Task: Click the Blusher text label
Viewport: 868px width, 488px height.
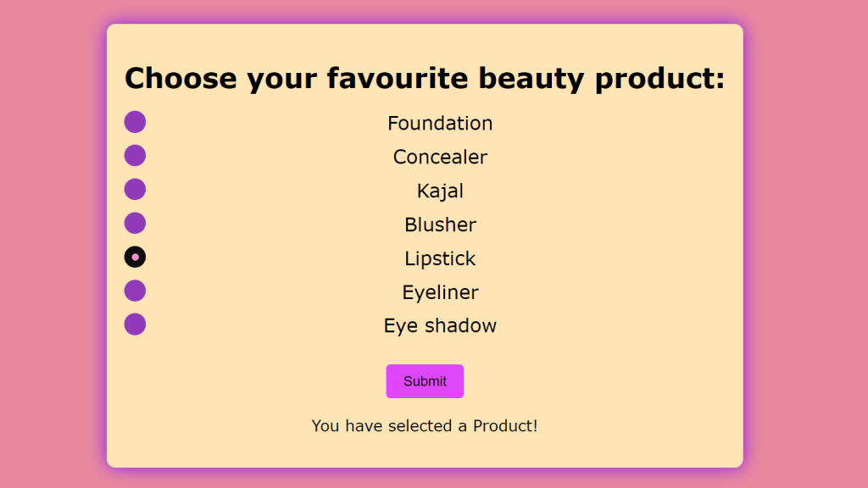Action: [440, 225]
